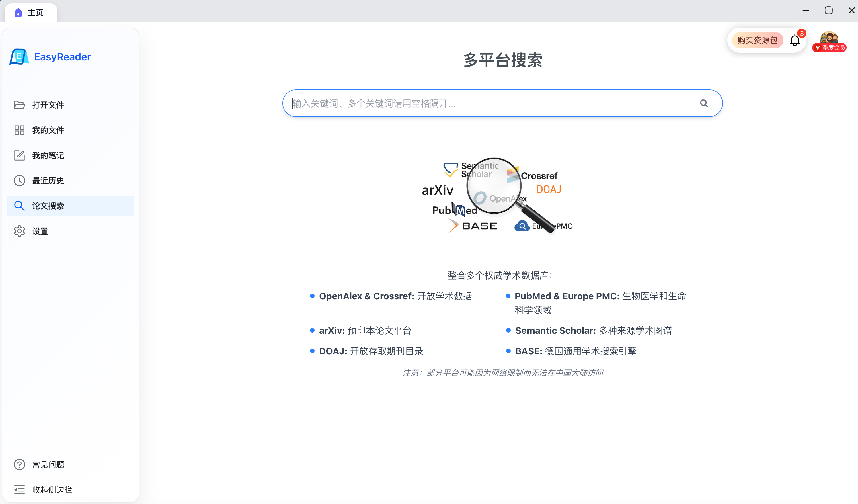
Task: Switch to the 主页 tab
Action: (35, 13)
